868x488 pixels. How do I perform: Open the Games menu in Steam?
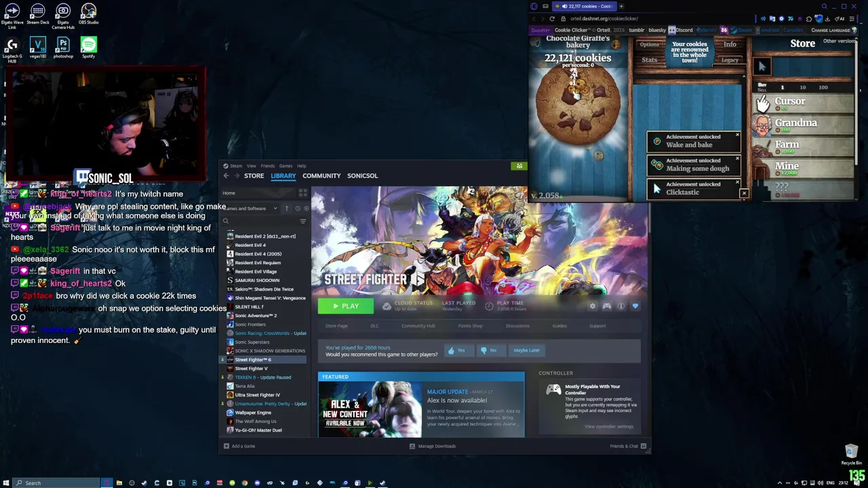point(285,166)
